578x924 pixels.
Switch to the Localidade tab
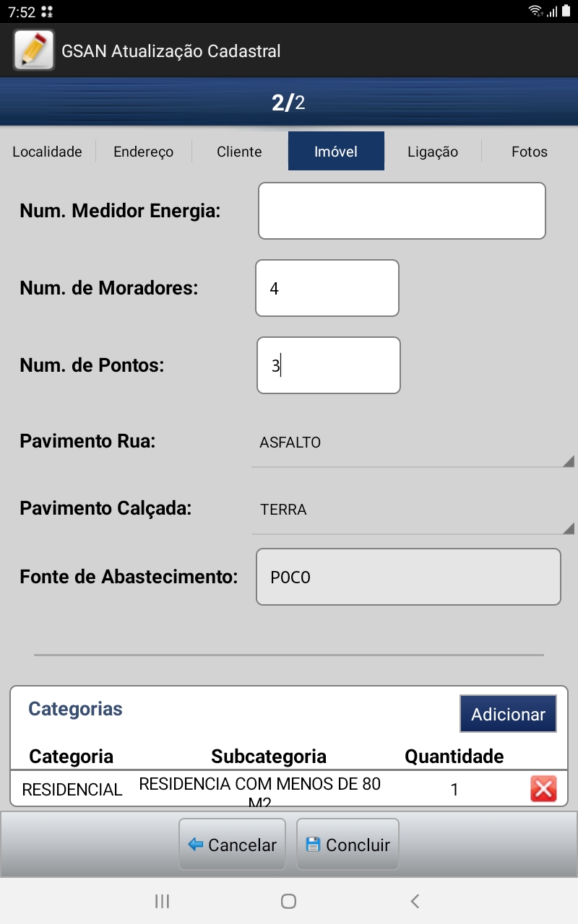pos(47,152)
